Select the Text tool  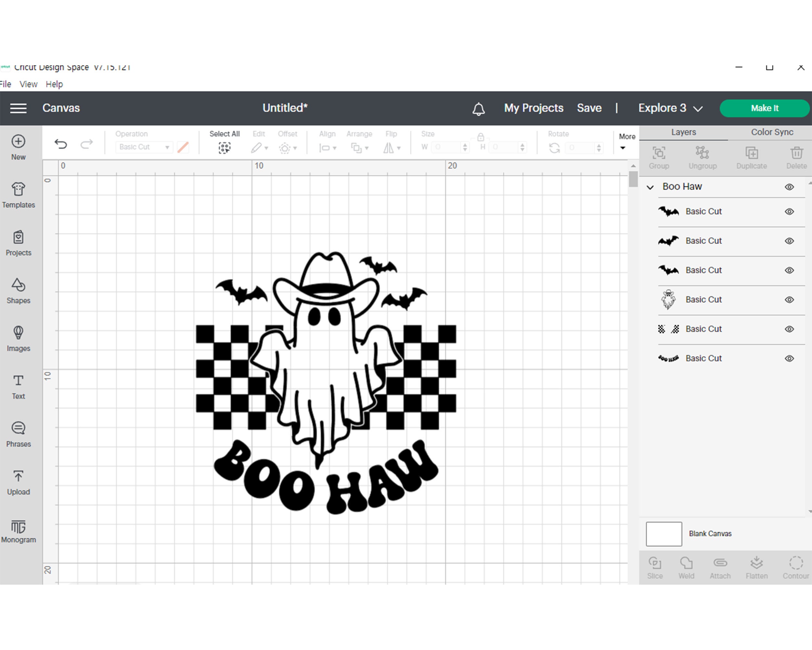coord(18,385)
